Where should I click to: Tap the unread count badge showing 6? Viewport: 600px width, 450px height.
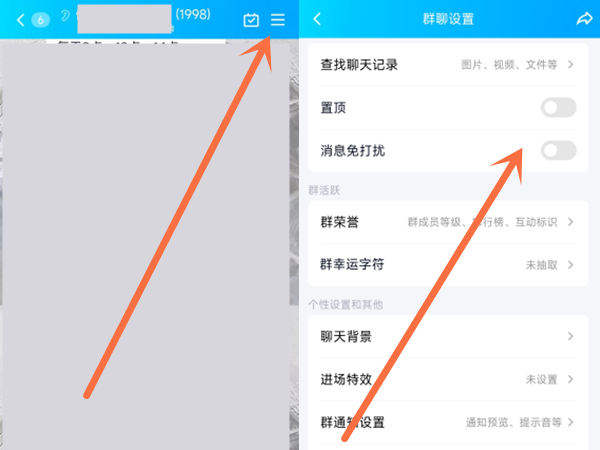pyautogui.click(x=41, y=20)
